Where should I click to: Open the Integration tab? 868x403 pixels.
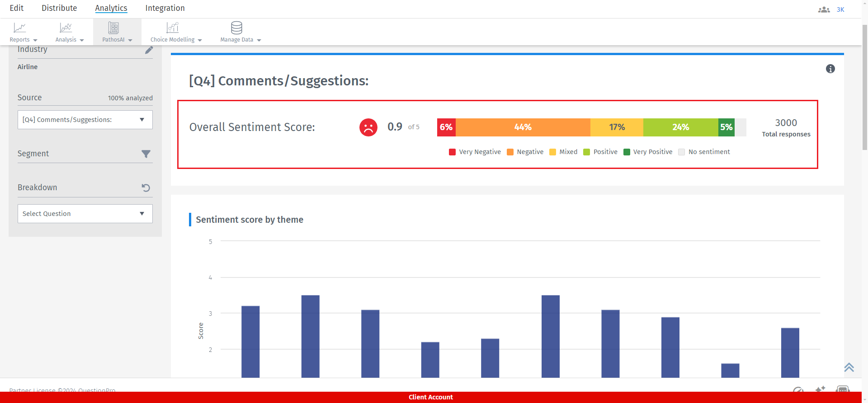tap(165, 8)
